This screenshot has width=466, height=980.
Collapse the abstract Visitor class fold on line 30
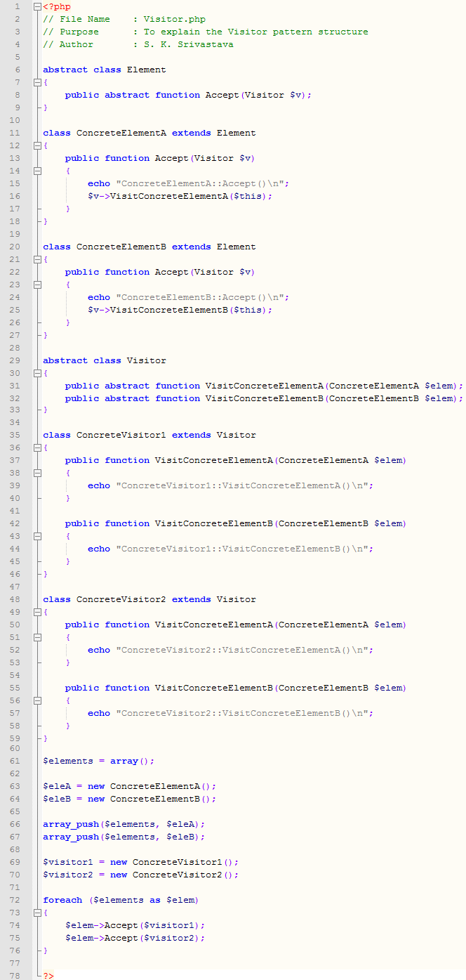[38, 373]
